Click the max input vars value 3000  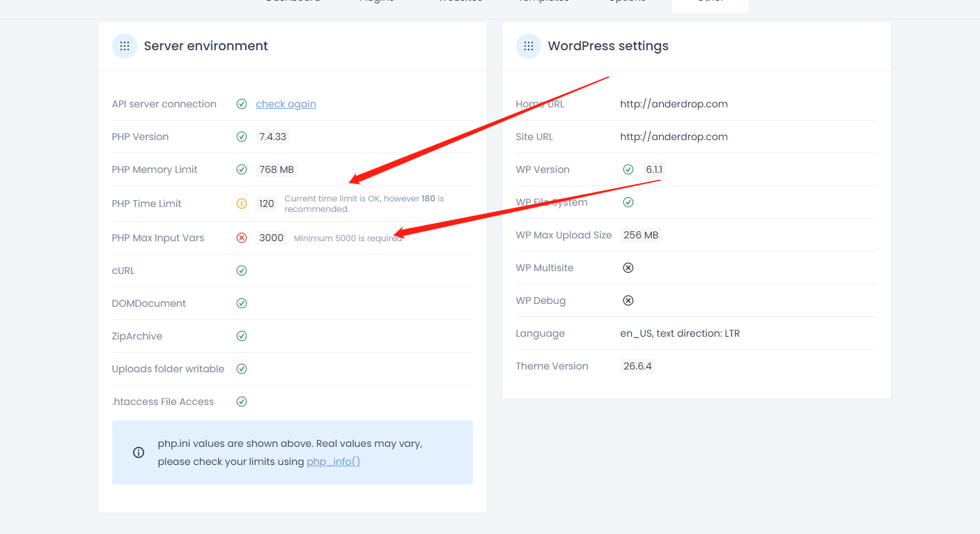point(272,238)
